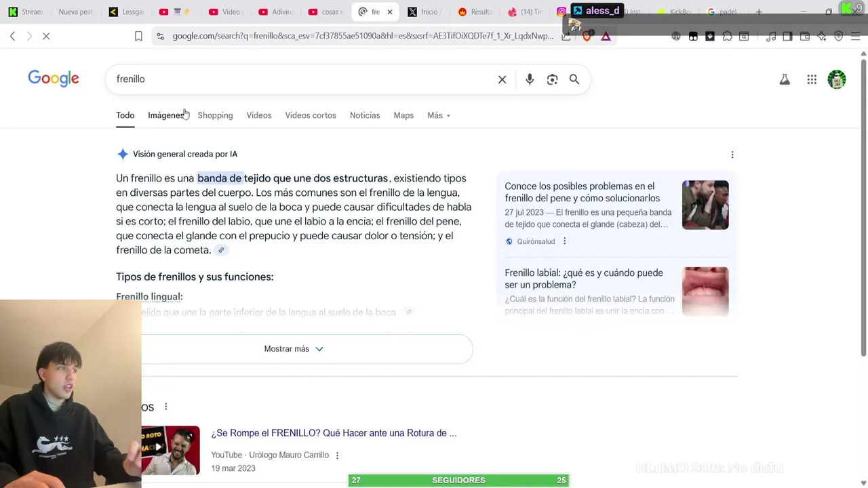Click the browser address bar URL

(363, 36)
